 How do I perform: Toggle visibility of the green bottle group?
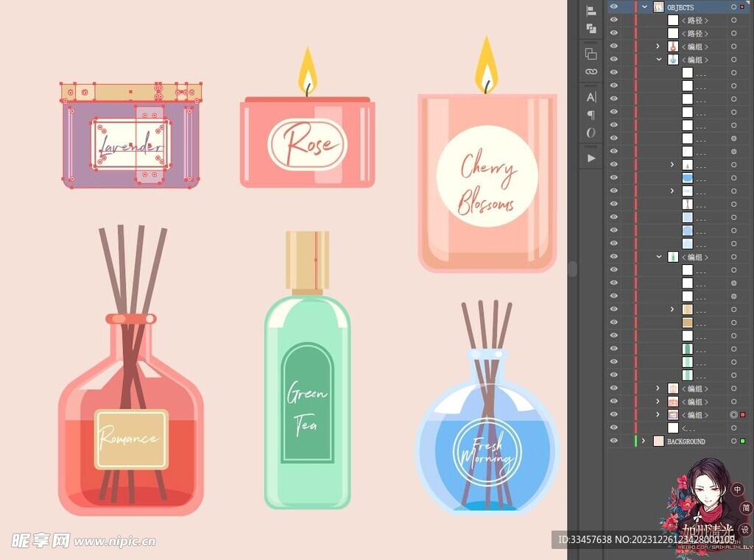pyautogui.click(x=613, y=256)
